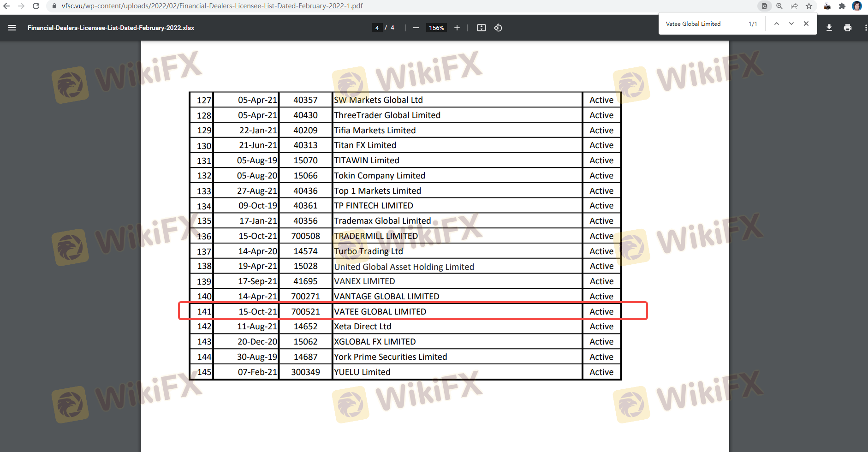This screenshot has width=868, height=452.
Task: Click the 156% zoom level field
Action: (x=436, y=28)
